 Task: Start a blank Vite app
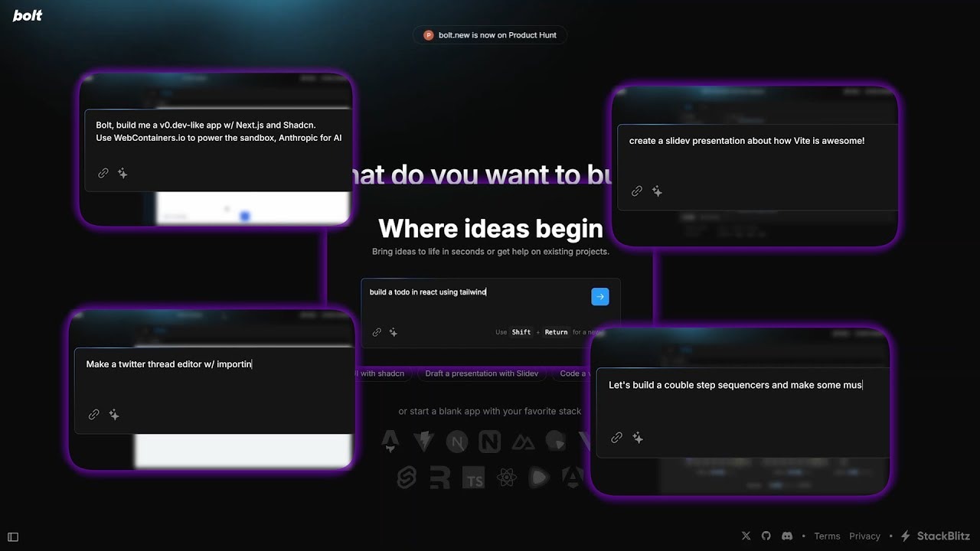(423, 441)
